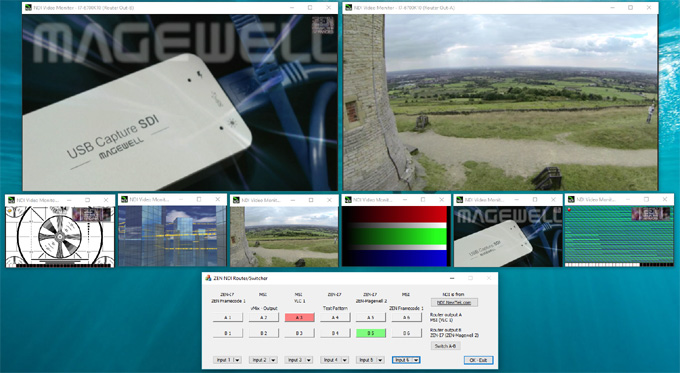Click the NDI icon on the color bars monitor title bar
This screenshot has width=680, height=373.
coord(348,200)
